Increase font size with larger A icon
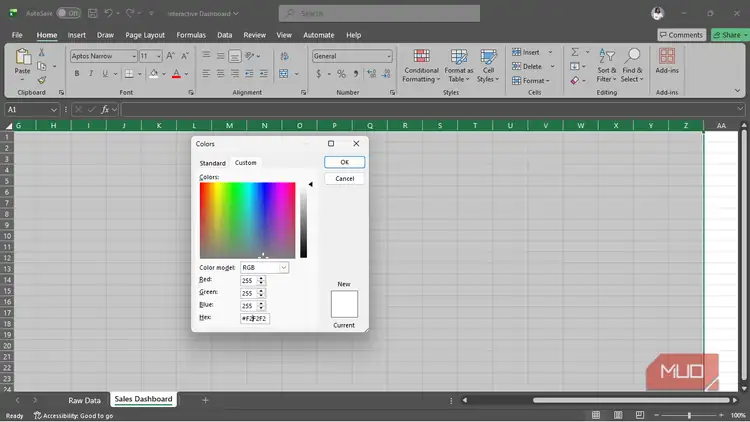This screenshot has height=422, width=750. tap(170, 56)
